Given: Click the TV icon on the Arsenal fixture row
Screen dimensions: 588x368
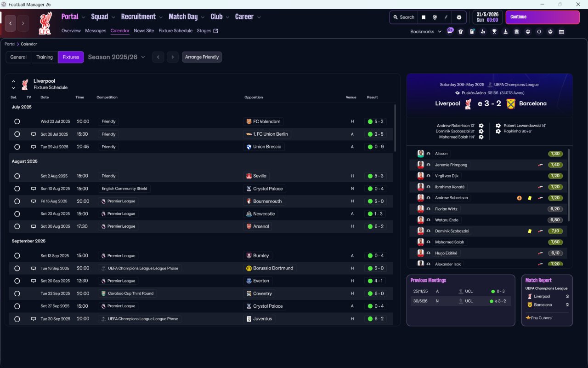Looking at the screenshot, I should [34, 226].
